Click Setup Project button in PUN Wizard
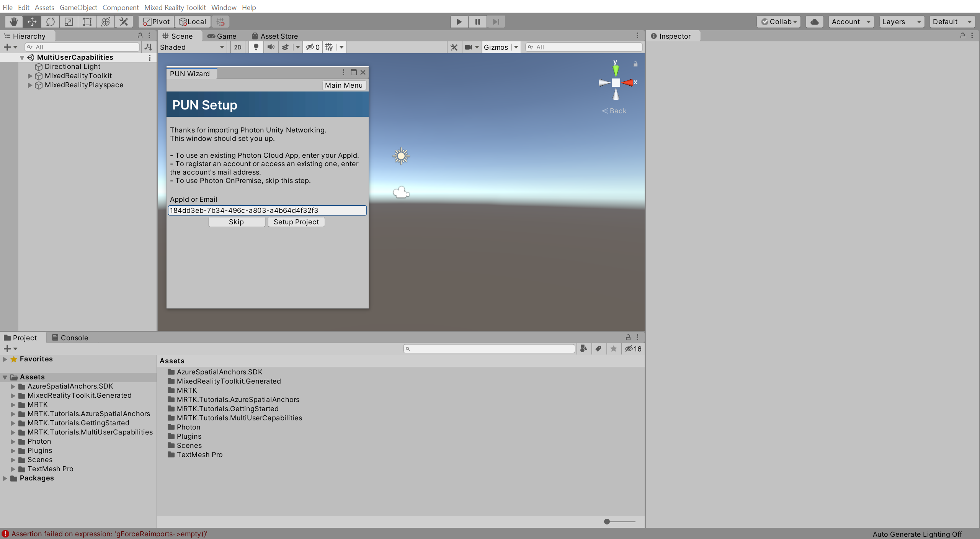The image size is (980, 539). tap(296, 221)
